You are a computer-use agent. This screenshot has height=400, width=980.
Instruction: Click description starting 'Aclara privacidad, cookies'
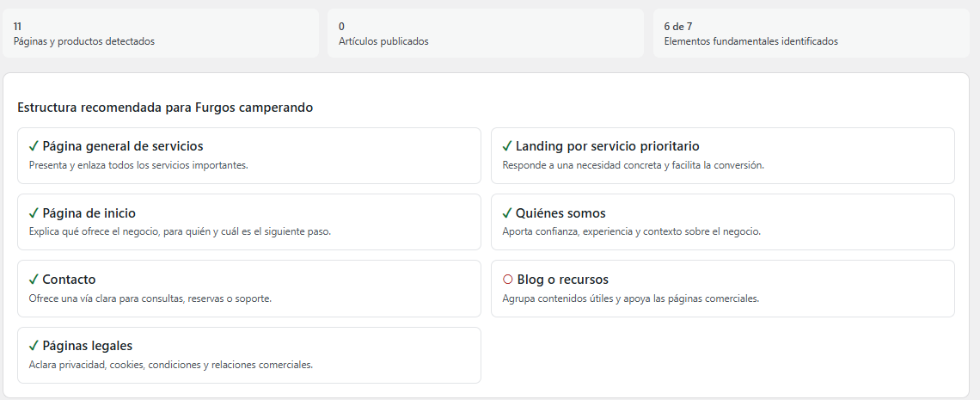click(170, 365)
